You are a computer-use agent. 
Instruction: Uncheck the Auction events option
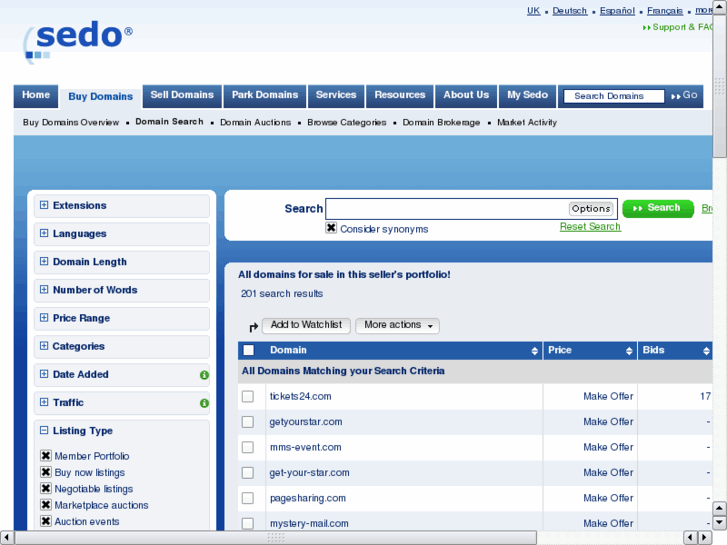(45, 521)
